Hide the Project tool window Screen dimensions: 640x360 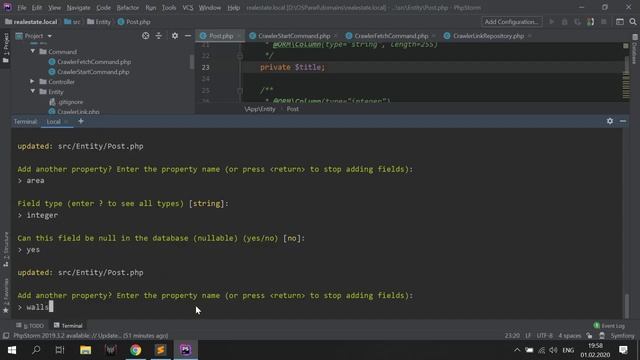[x=188, y=36]
